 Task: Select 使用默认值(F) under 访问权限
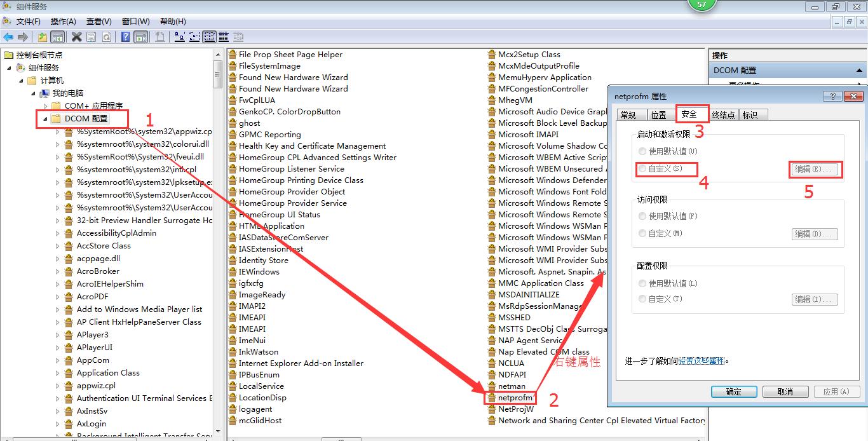(x=643, y=216)
